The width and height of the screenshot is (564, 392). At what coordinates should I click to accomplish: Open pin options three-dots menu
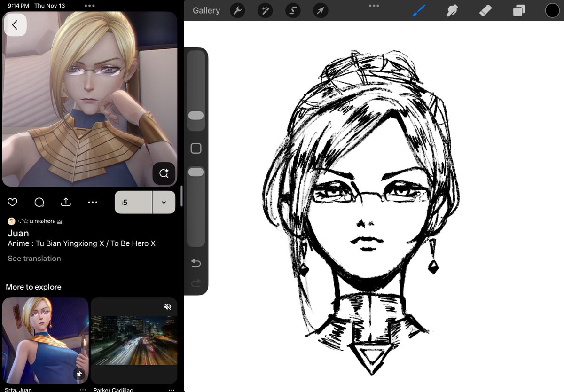pos(93,202)
